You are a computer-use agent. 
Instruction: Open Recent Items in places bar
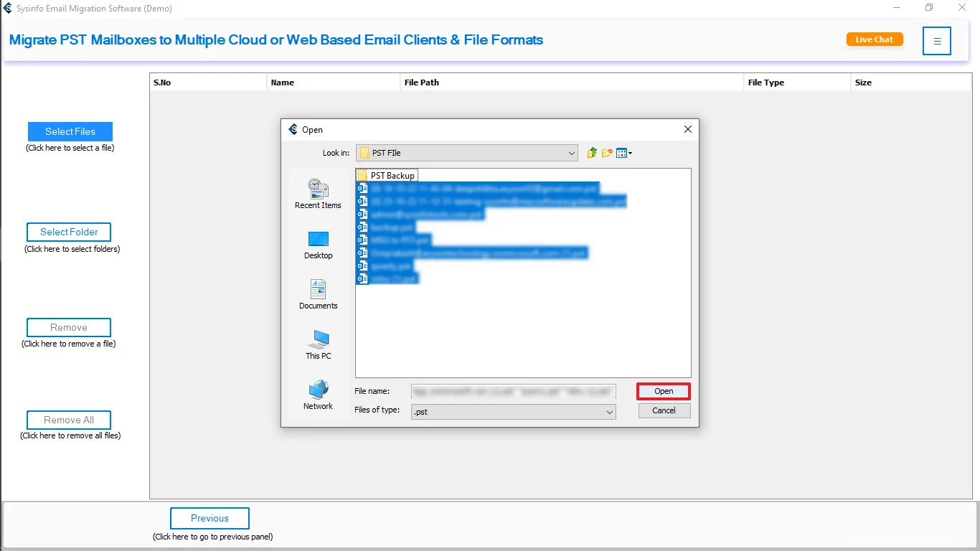(x=318, y=194)
